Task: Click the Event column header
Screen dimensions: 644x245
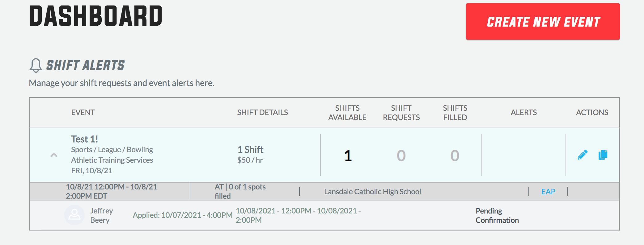Action: [83, 112]
